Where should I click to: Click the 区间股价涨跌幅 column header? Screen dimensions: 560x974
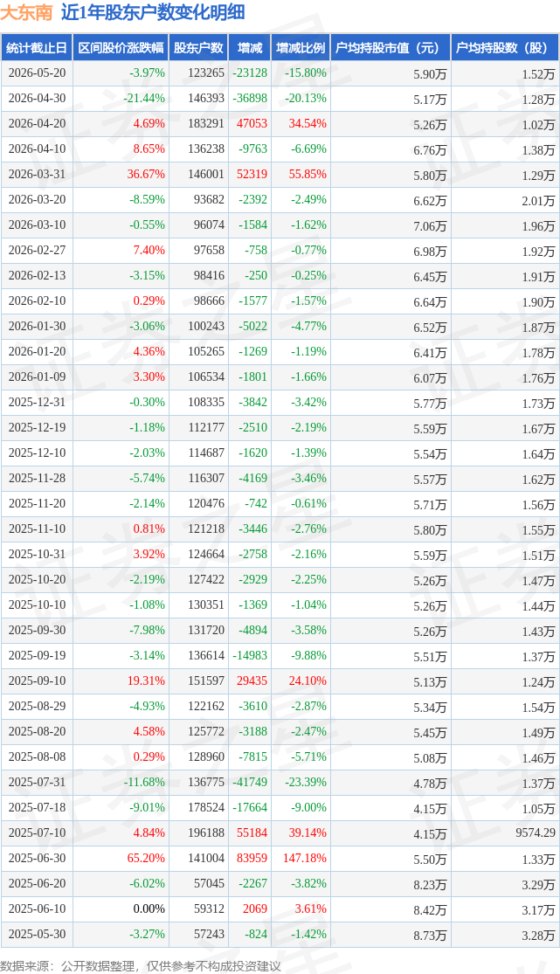pos(121,48)
